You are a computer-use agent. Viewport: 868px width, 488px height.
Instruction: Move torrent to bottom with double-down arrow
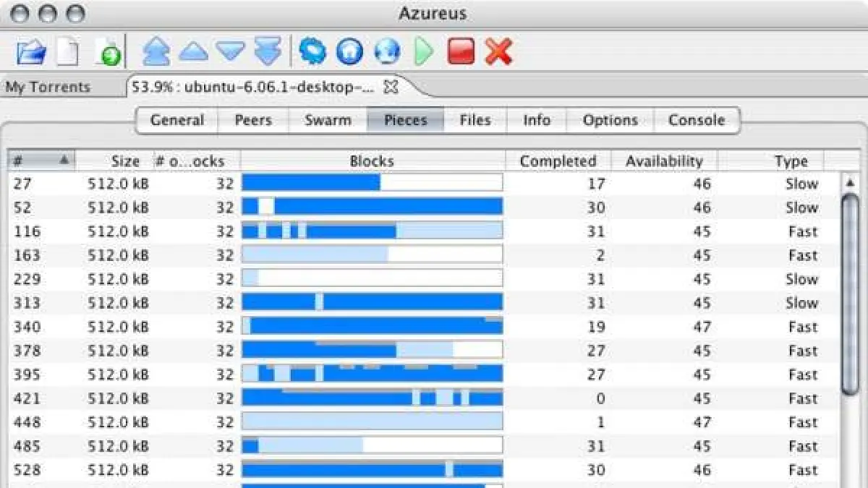268,52
